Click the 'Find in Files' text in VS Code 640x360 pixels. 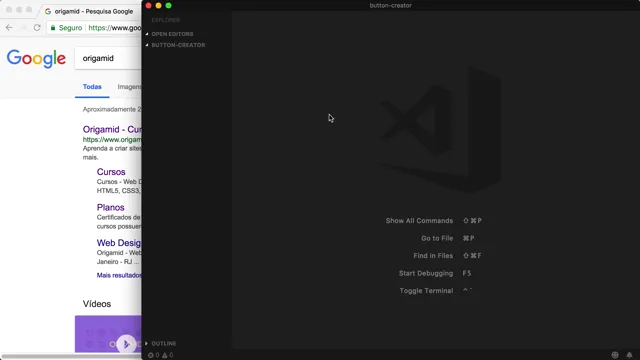click(x=433, y=256)
